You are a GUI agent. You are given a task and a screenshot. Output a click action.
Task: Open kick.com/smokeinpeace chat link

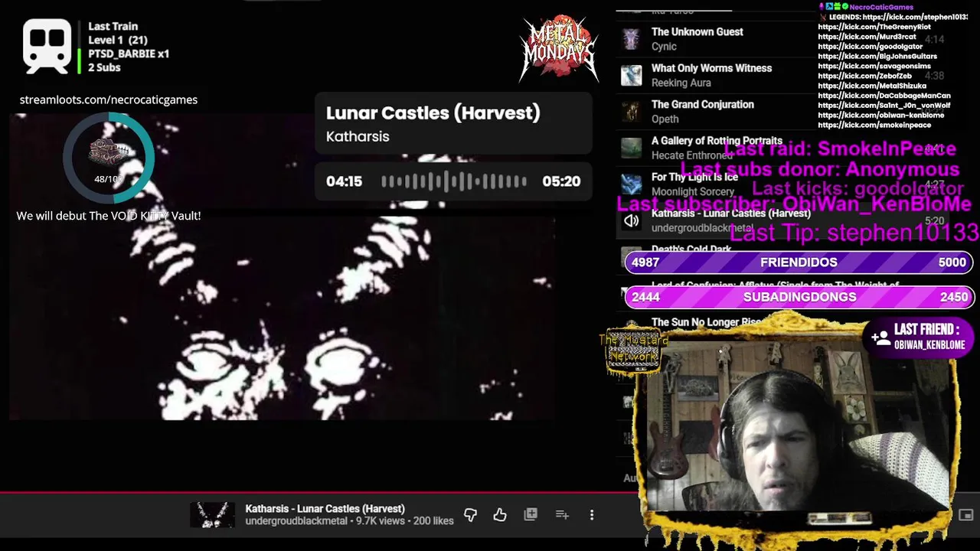(874, 126)
